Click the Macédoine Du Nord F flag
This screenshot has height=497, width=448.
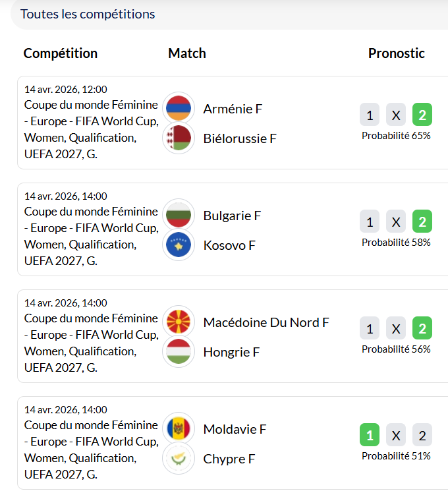coord(179,322)
